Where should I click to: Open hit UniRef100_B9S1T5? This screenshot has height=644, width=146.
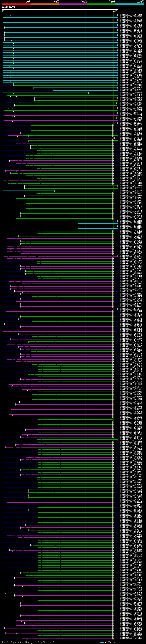point(131,30)
